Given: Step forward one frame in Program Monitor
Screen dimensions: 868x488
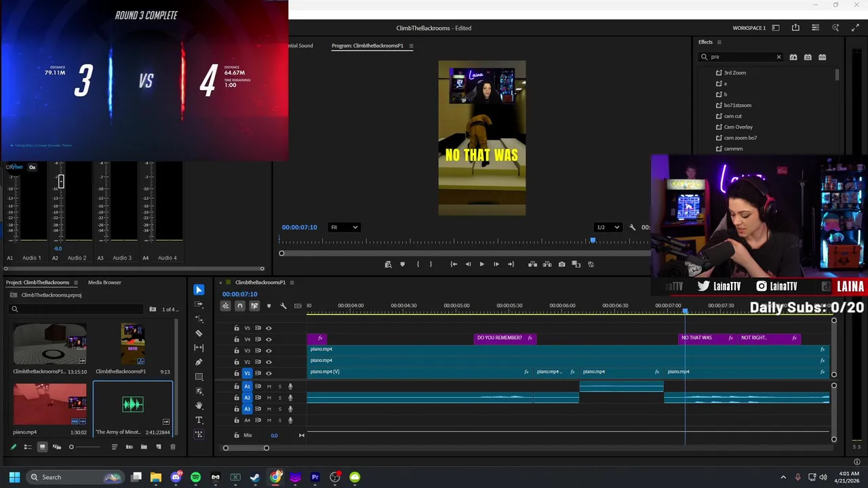Looking at the screenshot, I should click(x=496, y=264).
